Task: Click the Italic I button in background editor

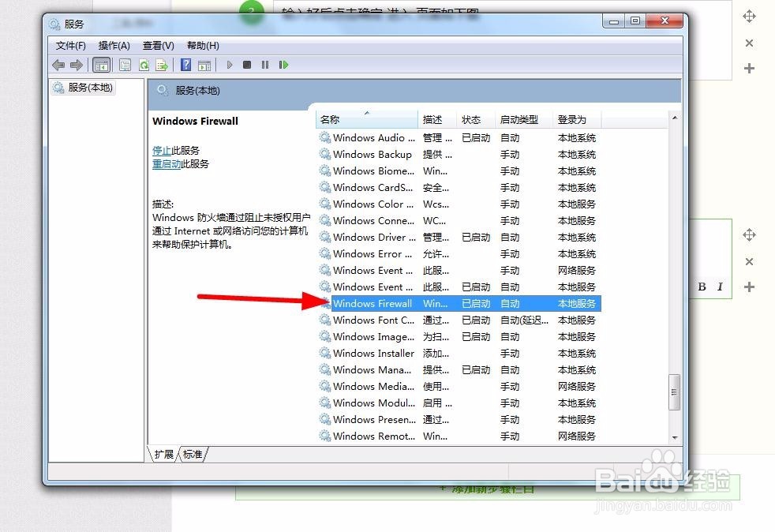Action: coord(720,287)
